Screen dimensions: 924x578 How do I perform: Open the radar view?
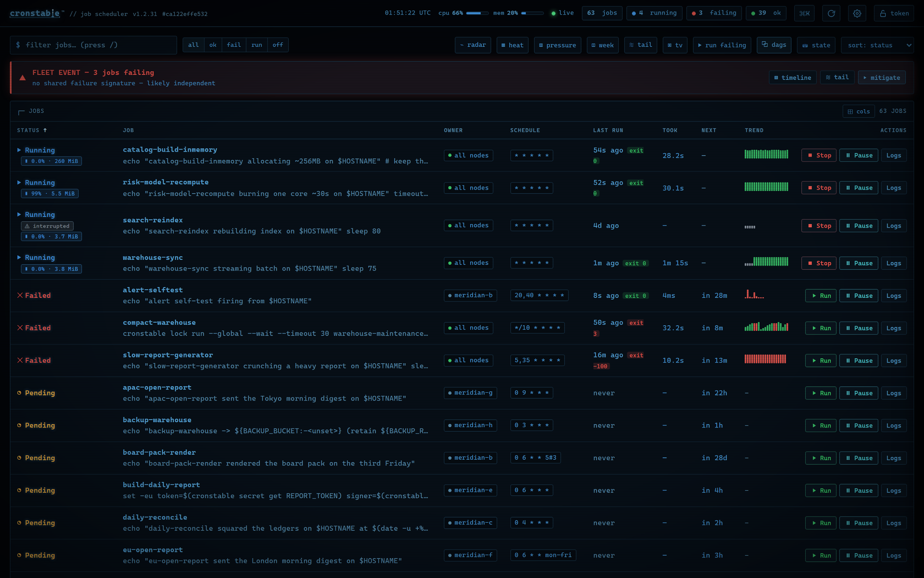click(473, 45)
